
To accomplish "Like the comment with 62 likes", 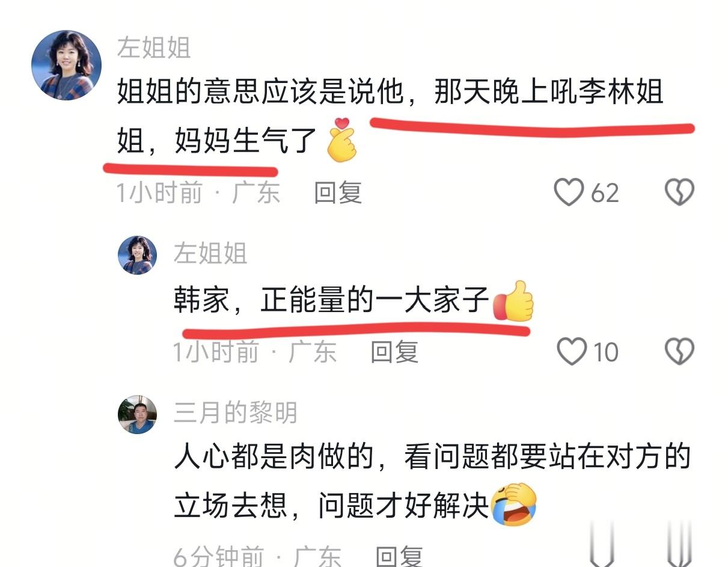I will click(569, 192).
